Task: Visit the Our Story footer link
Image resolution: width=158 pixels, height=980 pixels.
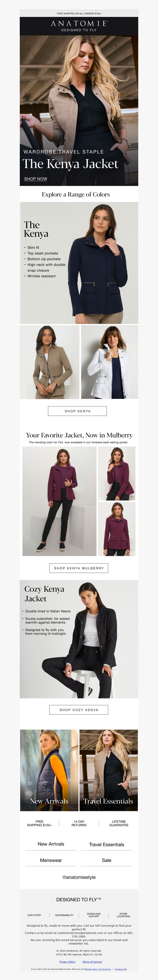Action: tap(34, 915)
